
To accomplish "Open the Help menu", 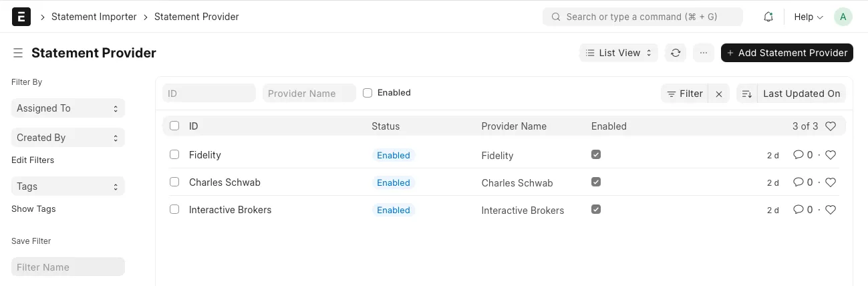I will click(x=808, y=17).
